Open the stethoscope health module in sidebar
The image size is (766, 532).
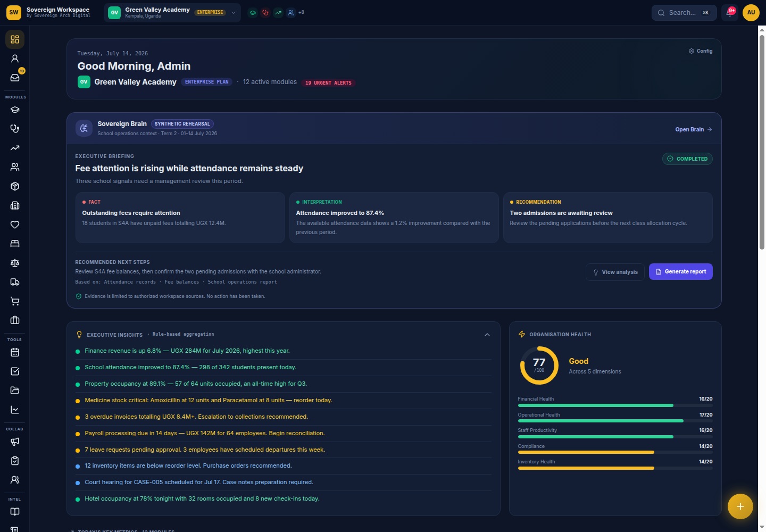coord(15,129)
